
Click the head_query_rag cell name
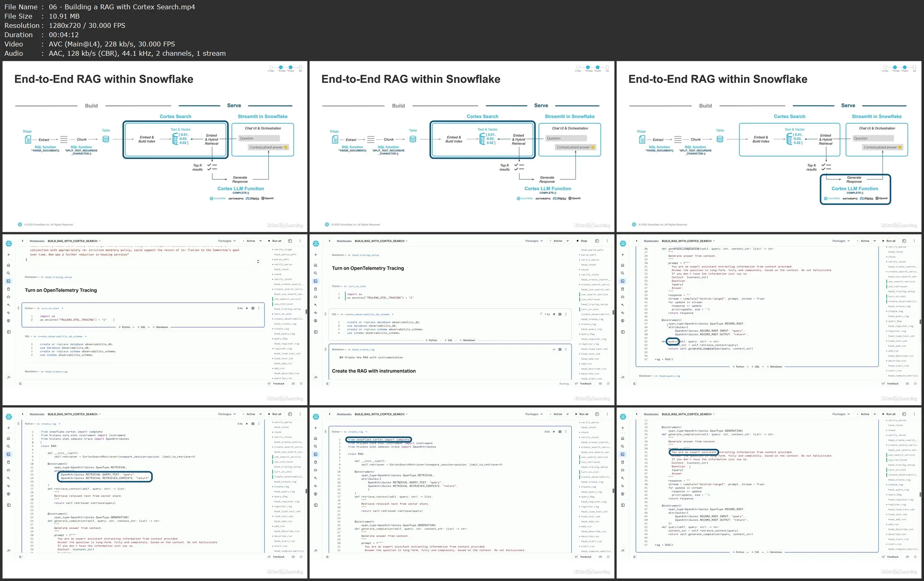coord(669,376)
